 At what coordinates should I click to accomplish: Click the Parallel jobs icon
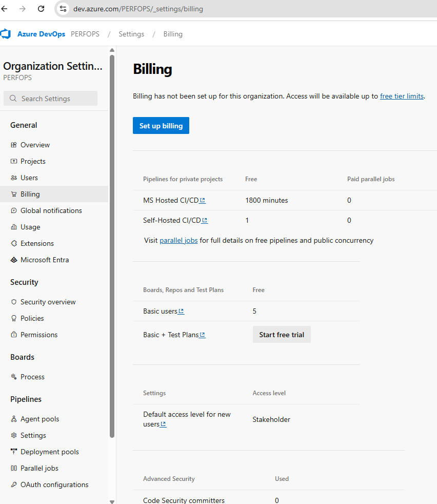[13, 468]
